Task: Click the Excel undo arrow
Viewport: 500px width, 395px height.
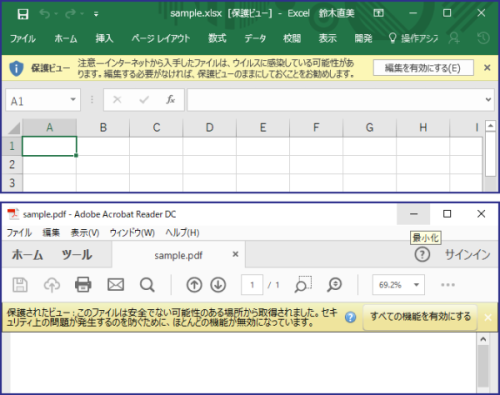Action: pos(45,14)
